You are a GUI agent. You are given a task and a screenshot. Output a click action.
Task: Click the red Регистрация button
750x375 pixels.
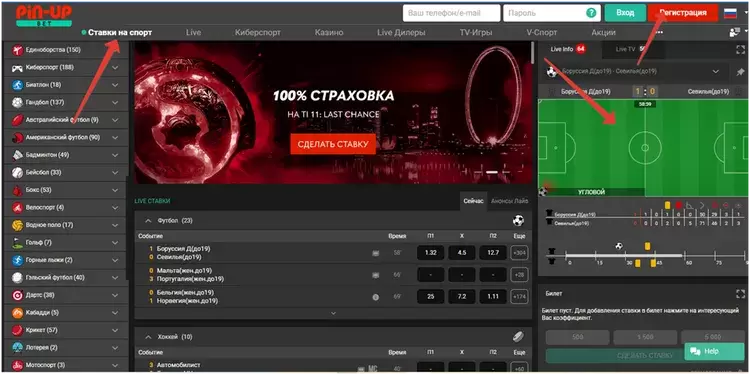[x=683, y=13]
